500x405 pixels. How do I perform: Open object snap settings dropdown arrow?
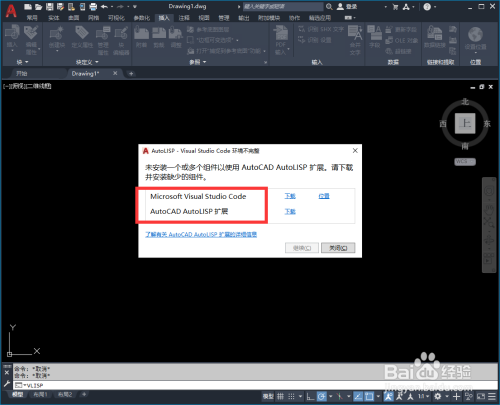tap(378, 396)
